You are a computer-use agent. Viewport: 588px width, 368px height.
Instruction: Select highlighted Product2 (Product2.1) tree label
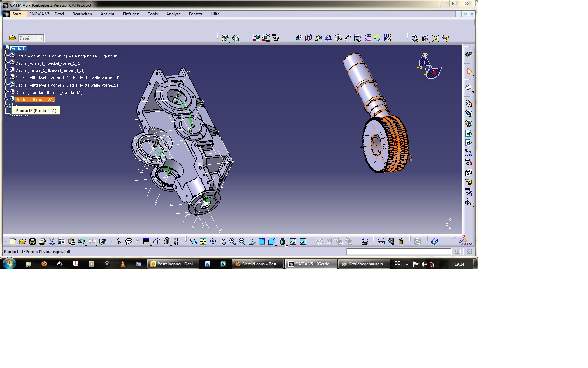(35, 100)
